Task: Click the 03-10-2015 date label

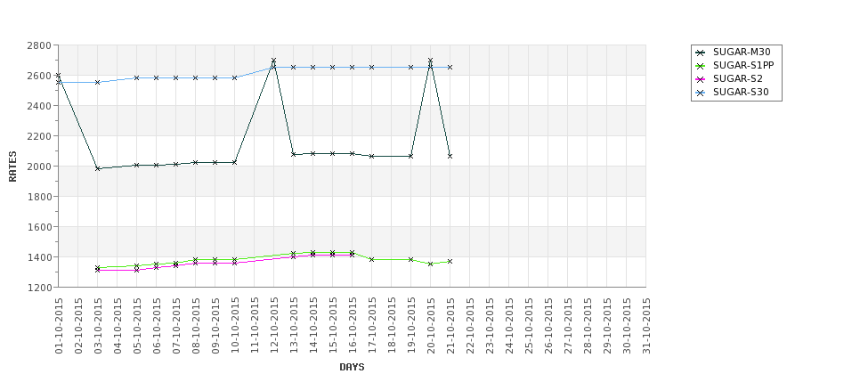Action: [x=98, y=326]
